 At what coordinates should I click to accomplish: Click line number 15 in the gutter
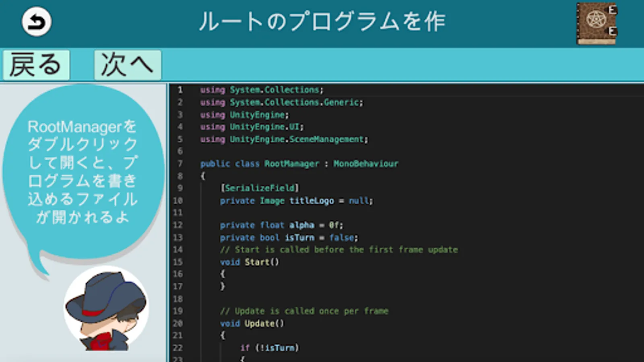click(178, 262)
